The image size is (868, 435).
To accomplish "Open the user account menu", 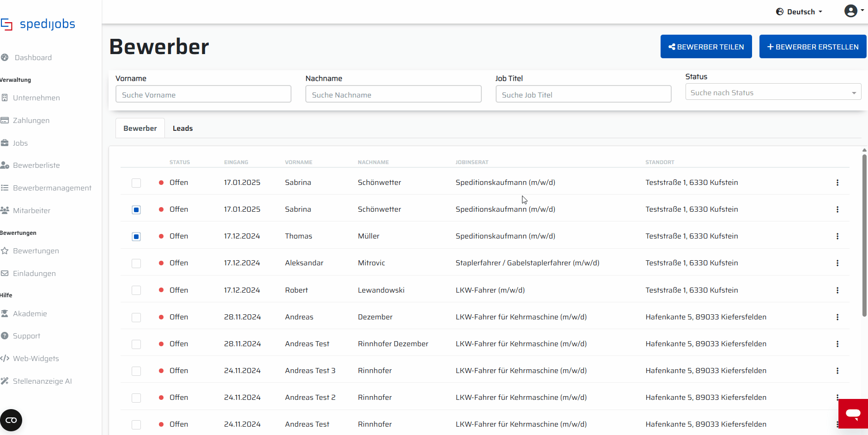I will coord(854,11).
